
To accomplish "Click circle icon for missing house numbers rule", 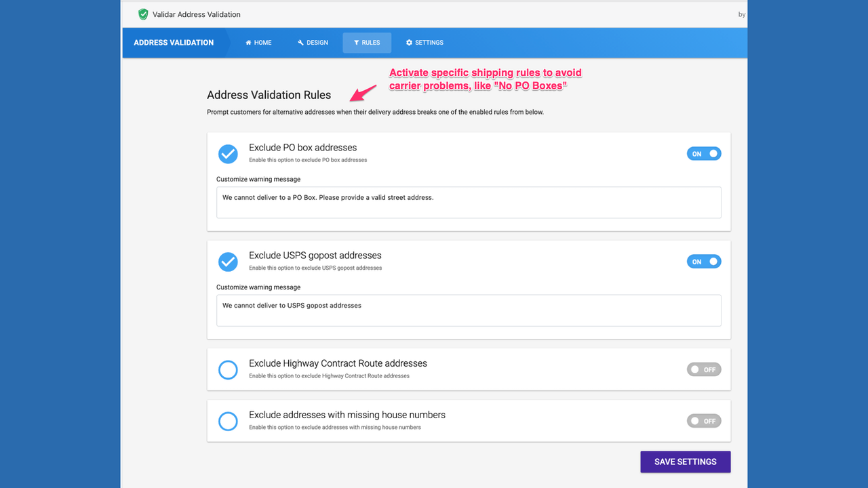I will point(228,421).
